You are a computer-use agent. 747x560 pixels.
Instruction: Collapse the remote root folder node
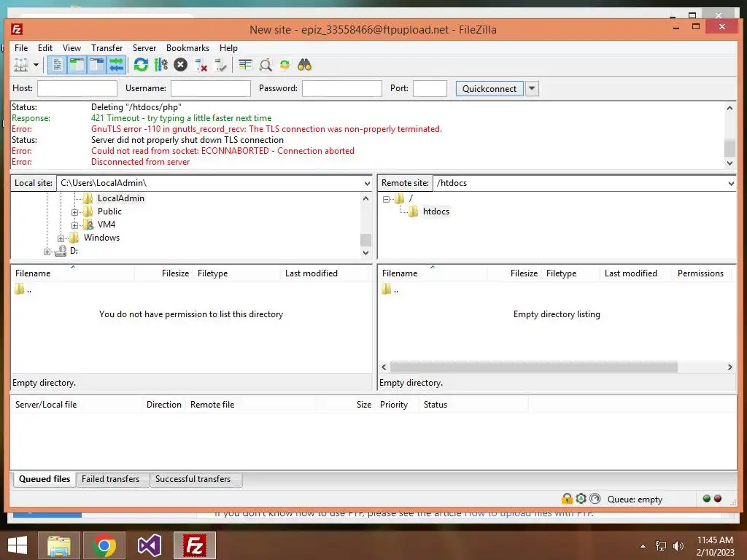pos(387,199)
